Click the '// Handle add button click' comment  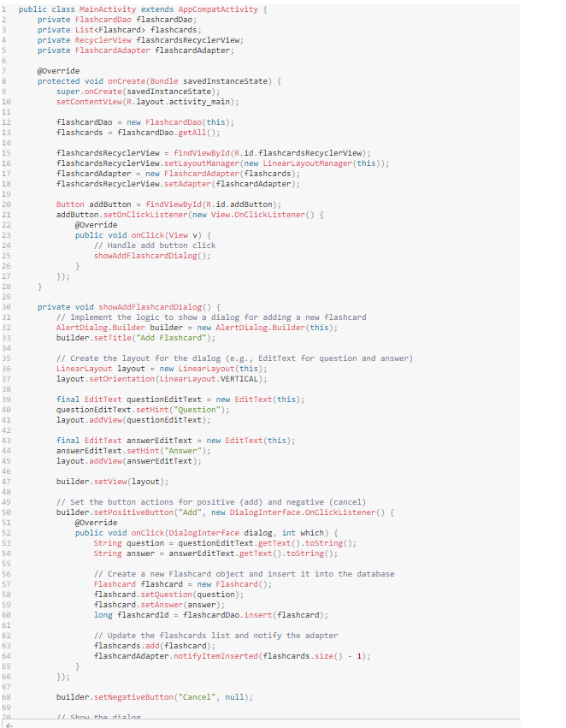tap(155, 246)
